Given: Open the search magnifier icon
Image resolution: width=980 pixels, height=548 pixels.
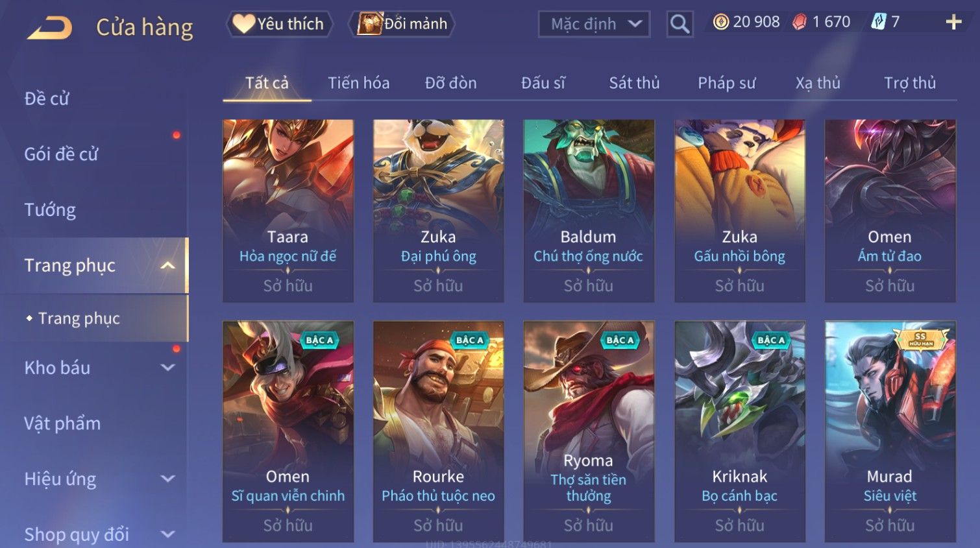Looking at the screenshot, I should click(x=680, y=25).
